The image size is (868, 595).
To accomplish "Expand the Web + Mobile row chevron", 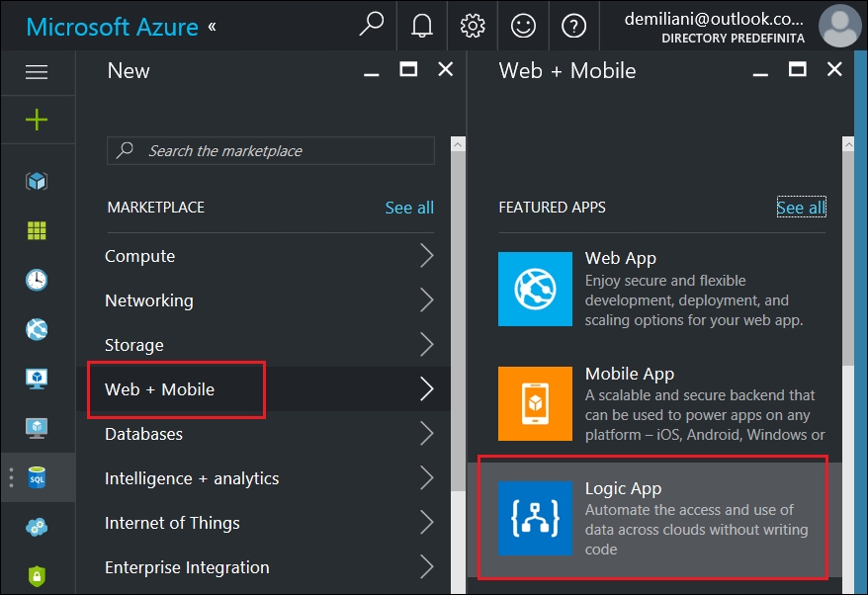I will 426,388.
